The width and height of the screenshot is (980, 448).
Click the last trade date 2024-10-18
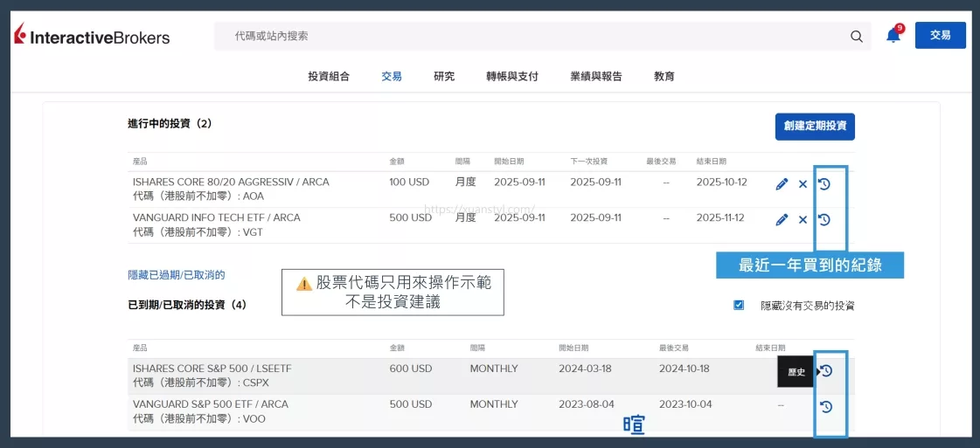click(685, 369)
